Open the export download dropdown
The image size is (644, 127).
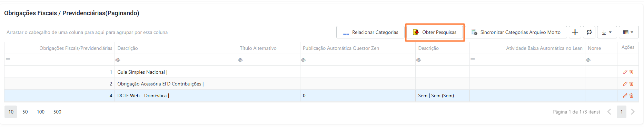607,32
